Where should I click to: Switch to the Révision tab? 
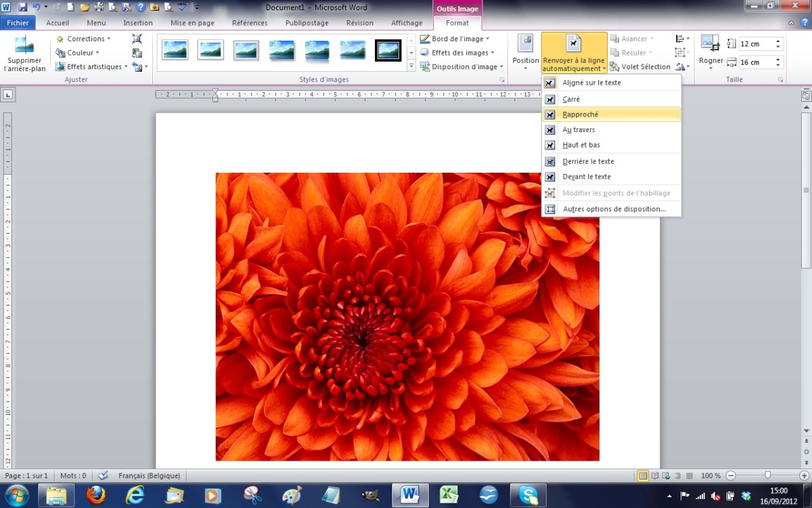click(359, 23)
